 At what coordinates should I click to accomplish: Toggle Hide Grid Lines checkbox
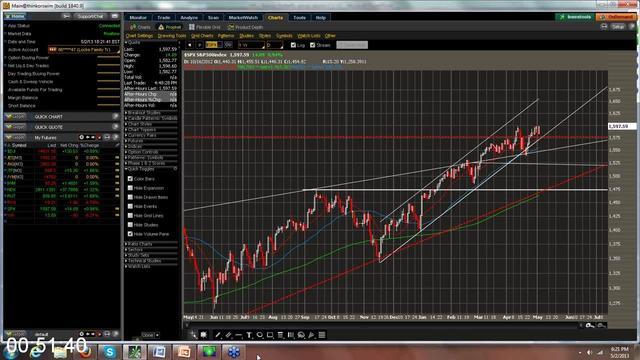[130, 216]
